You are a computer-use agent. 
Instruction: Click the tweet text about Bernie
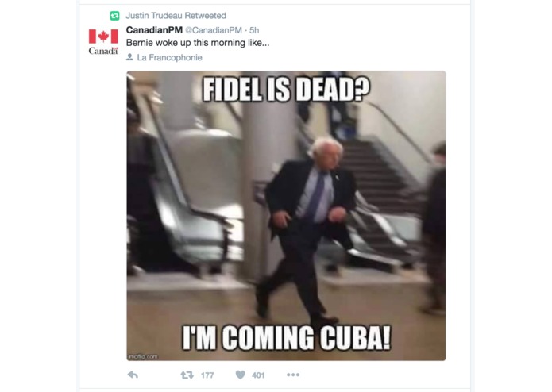[x=198, y=43]
